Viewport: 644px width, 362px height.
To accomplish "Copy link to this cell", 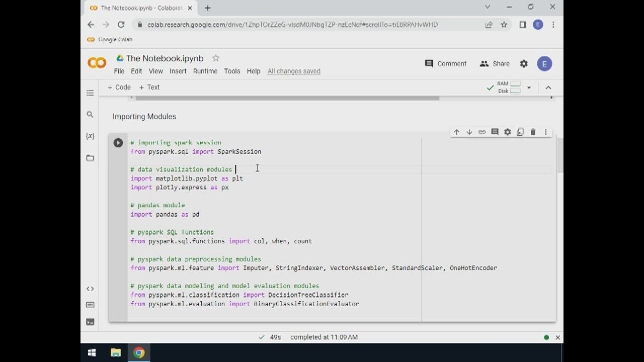I will pyautogui.click(x=482, y=132).
